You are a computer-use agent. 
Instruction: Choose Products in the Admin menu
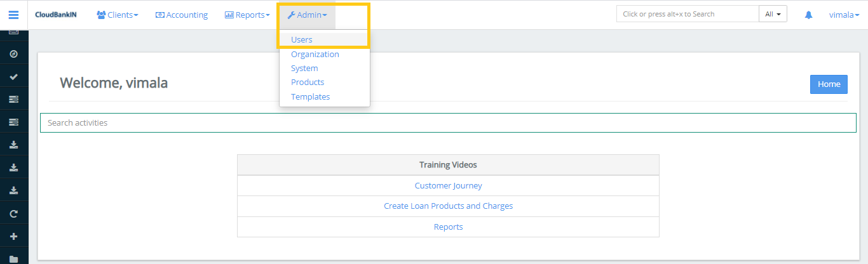pyautogui.click(x=308, y=82)
